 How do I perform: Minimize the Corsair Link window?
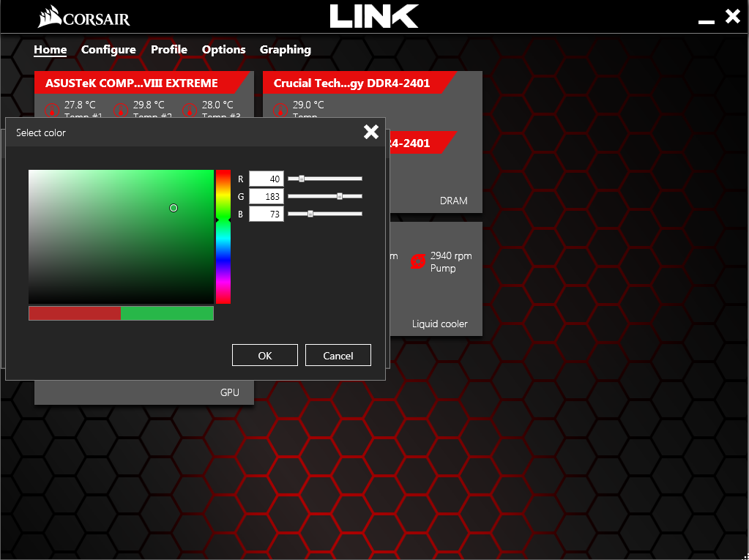tap(706, 21)
